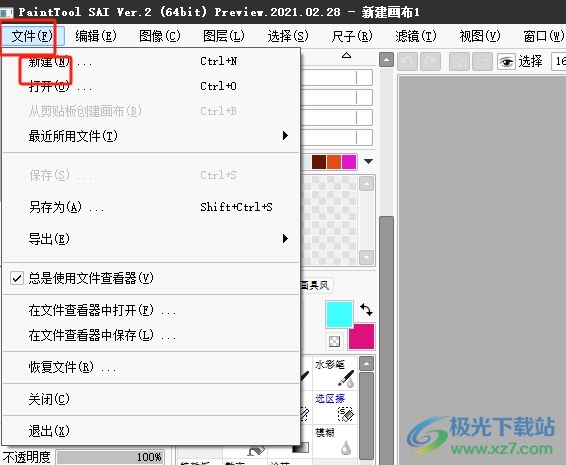Image resolution: width=566 pixels, height=465 pixels.
Task: Select 退出(X) menu entry
Action: tap(151, 431)
